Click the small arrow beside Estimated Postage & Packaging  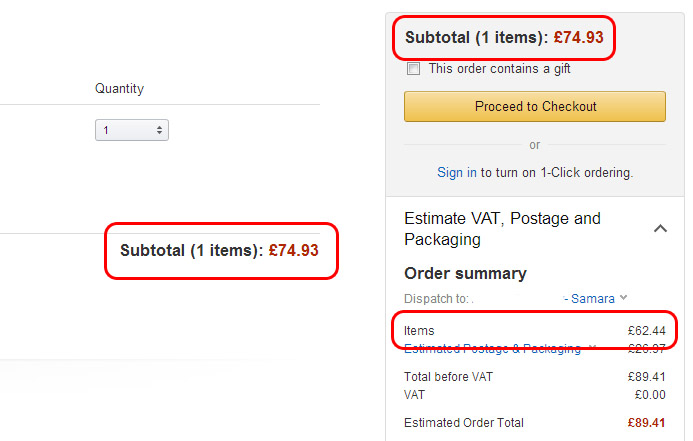click(593, 348)
